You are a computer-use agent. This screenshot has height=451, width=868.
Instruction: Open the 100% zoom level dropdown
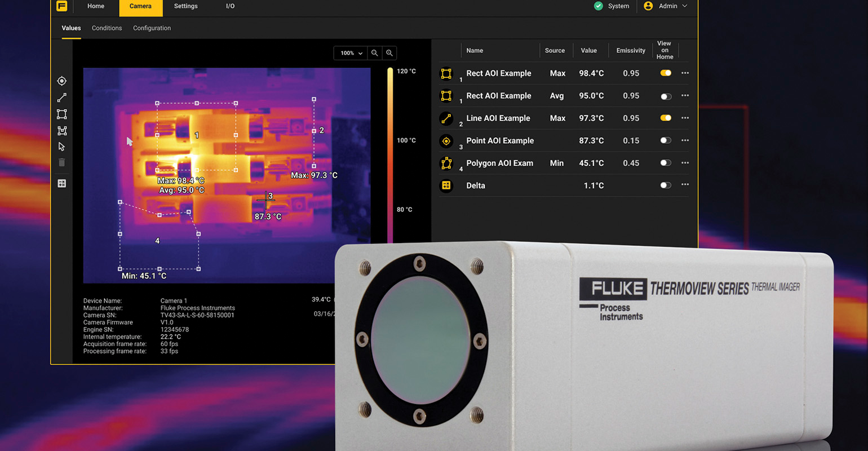pyautogui.click(x=350, y=52)
